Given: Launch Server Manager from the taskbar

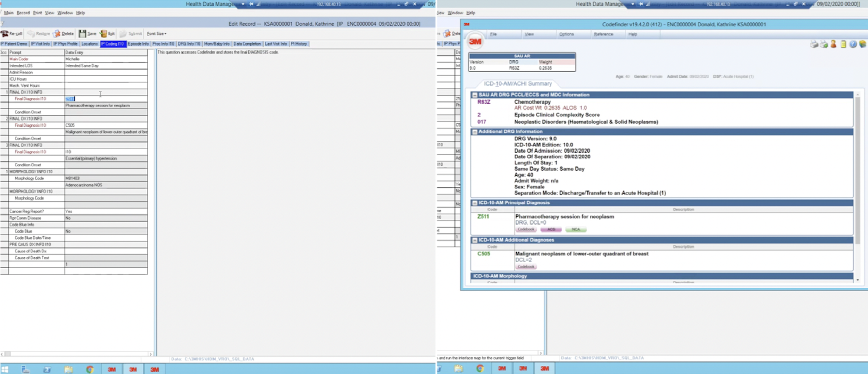Looking at the screenshot, I should click(25, 369).
